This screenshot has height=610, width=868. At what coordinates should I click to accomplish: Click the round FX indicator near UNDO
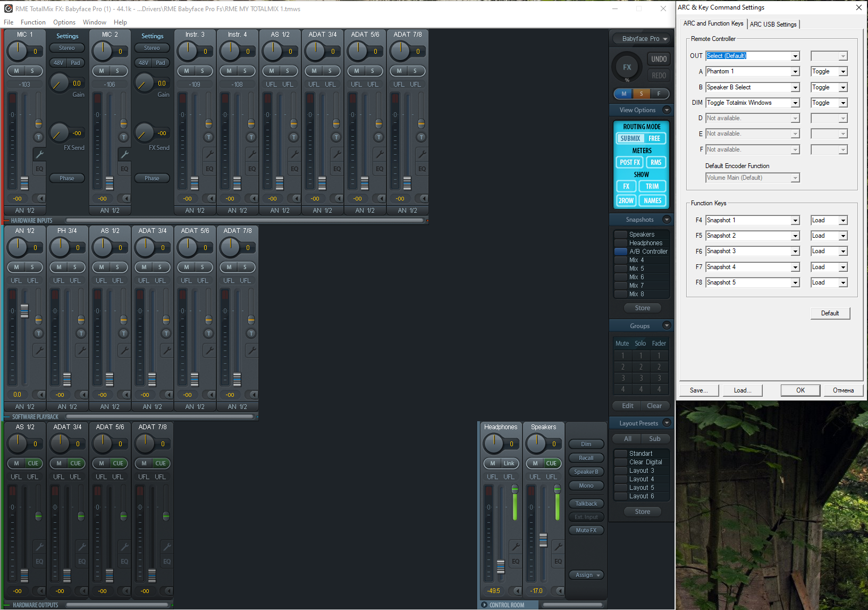coord(627,68)
